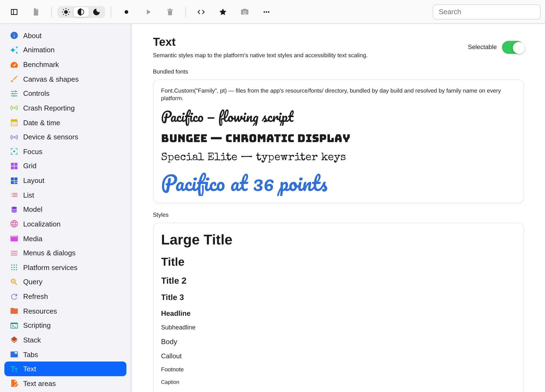Click the Layout blue tiles icon
This screenshot has width=545, height=392.
14,181
